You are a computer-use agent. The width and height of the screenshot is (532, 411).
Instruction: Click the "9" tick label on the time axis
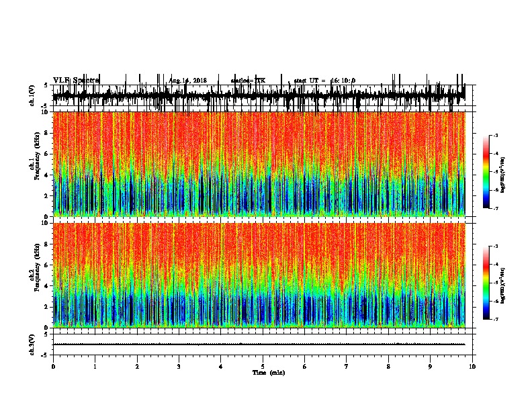(x=430, y=367)
